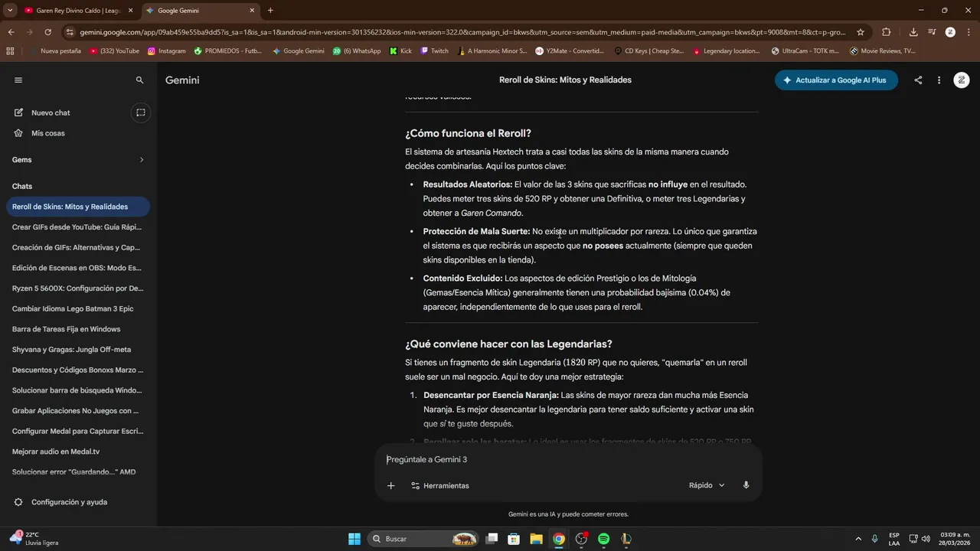The height and width of the screenshot is (551, 980).
Task: Open the Google account avatar
Action: click(962, 80)
